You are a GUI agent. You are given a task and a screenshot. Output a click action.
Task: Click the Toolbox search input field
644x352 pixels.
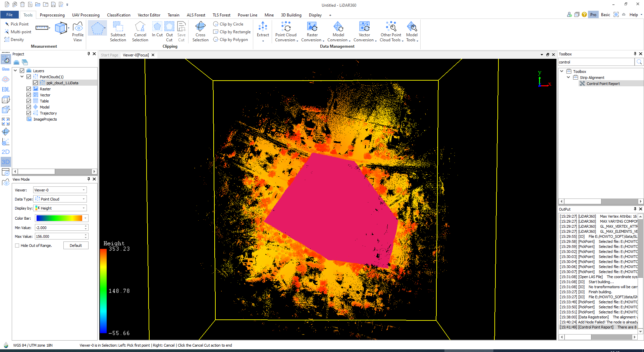(x=596, y=62)
